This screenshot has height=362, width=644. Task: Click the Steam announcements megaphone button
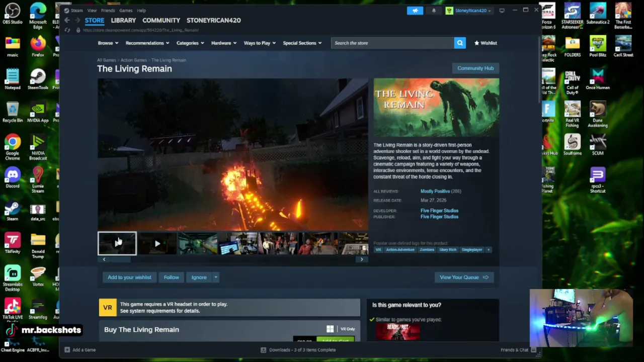pyautogui.click(x=415, y=11)
